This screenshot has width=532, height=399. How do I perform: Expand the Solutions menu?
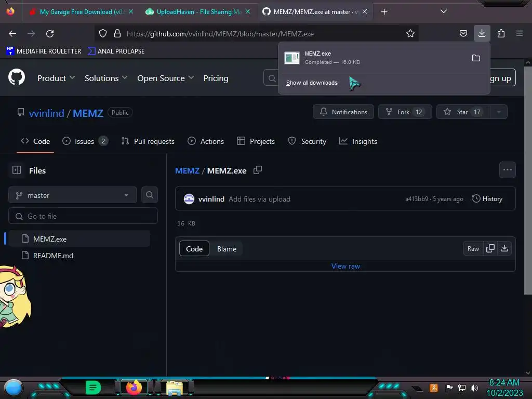(x=106, y=78)
